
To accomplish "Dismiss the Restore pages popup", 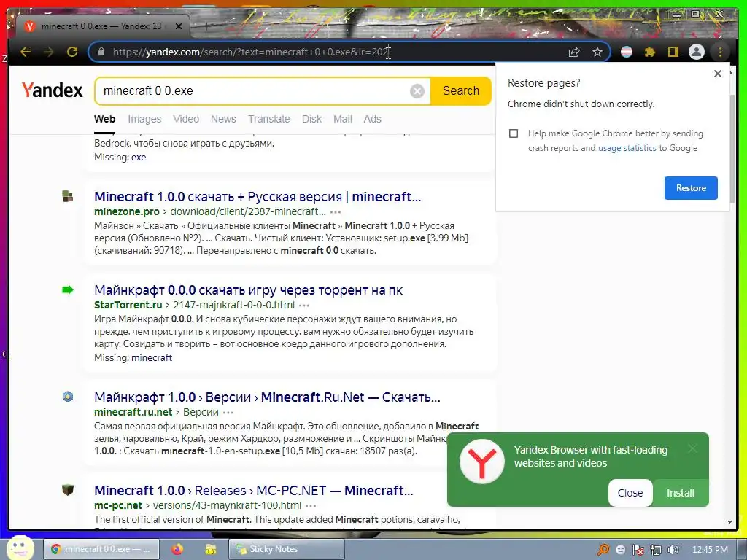I will point(718,74).
